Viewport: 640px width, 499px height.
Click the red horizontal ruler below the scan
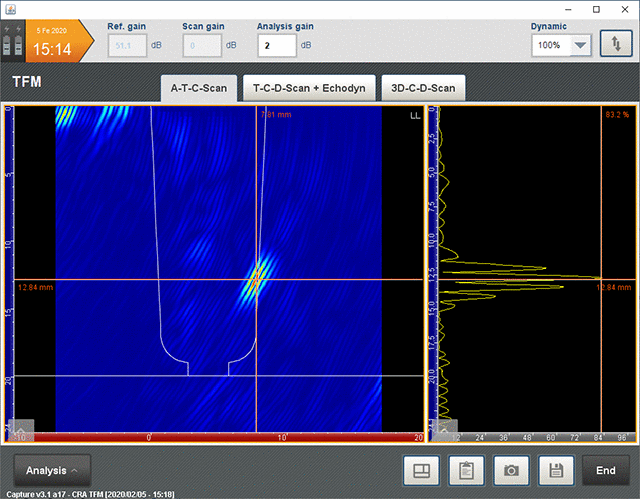click(x=220, y=437)
